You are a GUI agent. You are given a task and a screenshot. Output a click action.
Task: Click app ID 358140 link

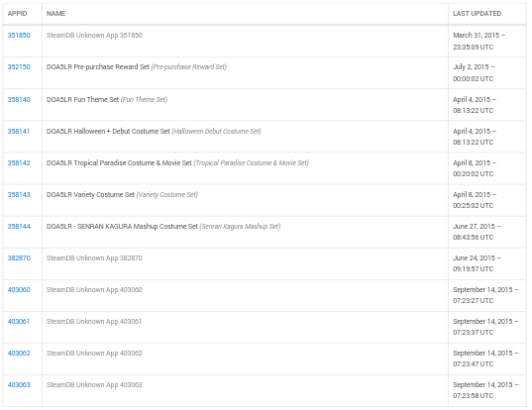tap(19, 100)
